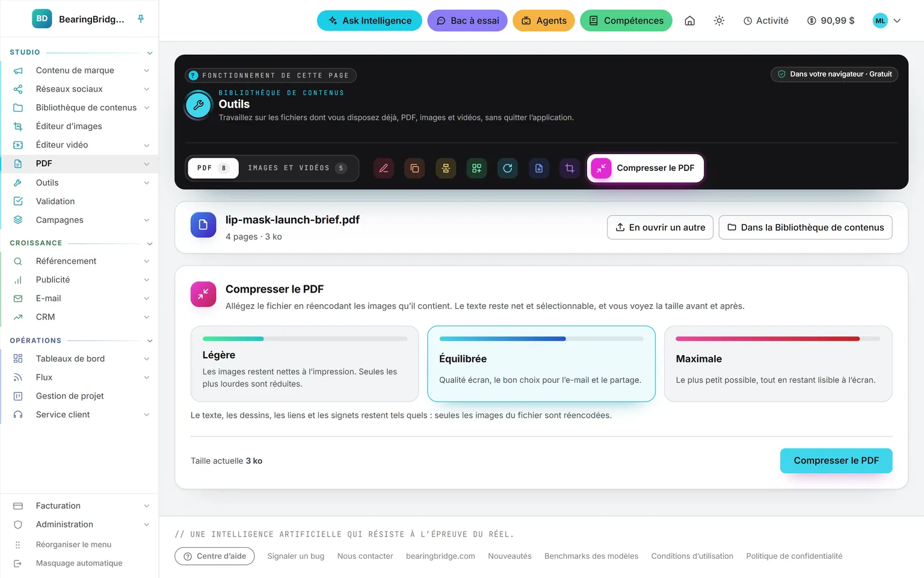The height and width of the screenshot is (578, 924).
Task: Select the purple crop PDF tool
Action: 570,168
